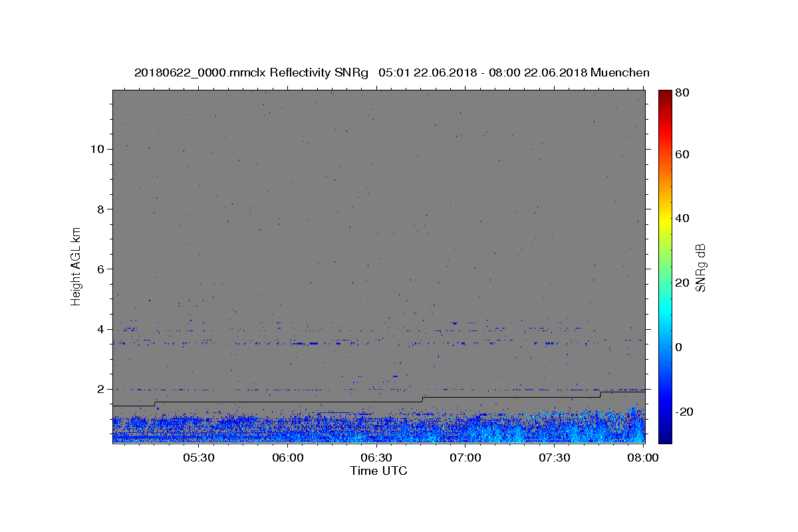Click the SNRg color scale bar

point(665,267)
